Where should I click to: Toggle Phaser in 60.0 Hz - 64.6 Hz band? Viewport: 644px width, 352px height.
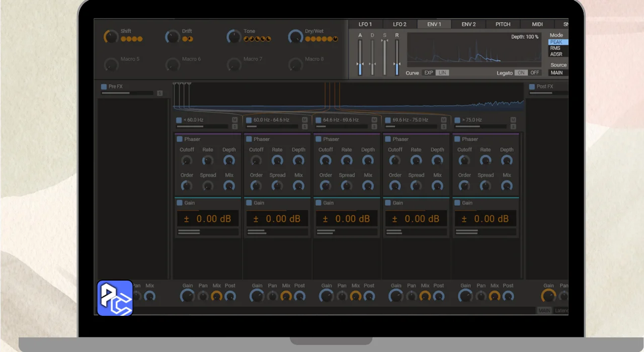(x=249, y=139)
